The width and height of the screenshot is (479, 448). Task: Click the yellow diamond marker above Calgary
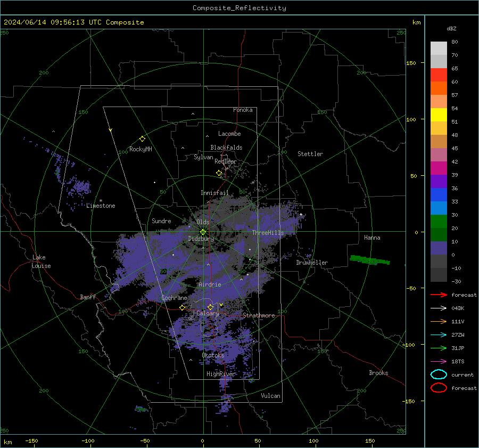tap(210, 307)
